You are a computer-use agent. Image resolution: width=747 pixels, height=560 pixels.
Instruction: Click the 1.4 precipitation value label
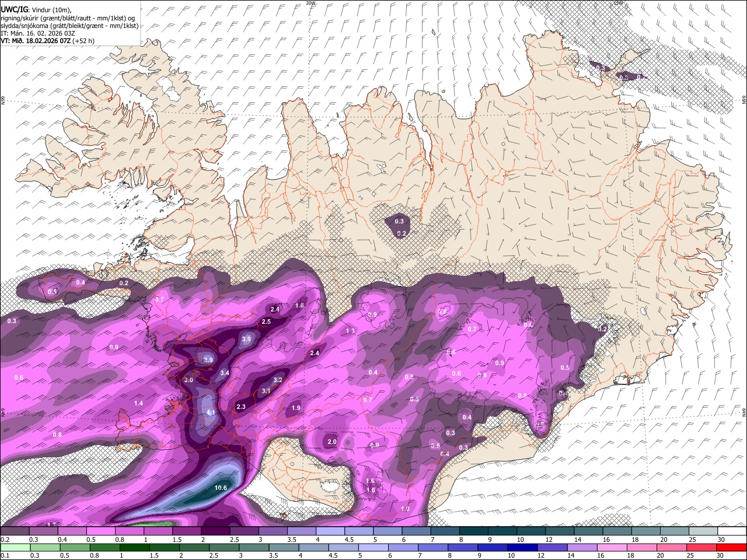[x=138, y=404]
